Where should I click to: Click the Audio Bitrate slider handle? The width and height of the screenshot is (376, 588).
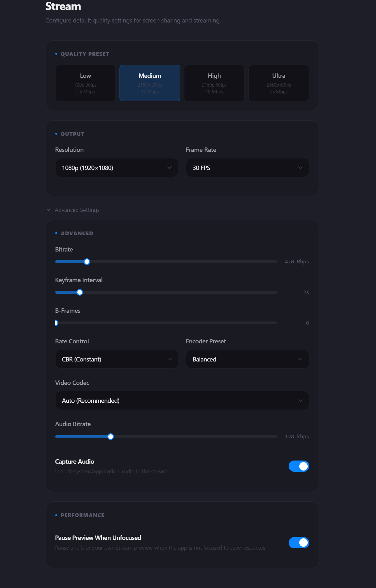click(110, 436)
